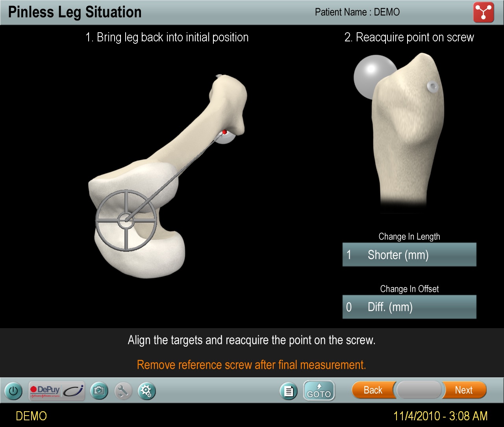Open the report document icon
The height and width of the screenshot is (427, 504).
coord(289,391)
